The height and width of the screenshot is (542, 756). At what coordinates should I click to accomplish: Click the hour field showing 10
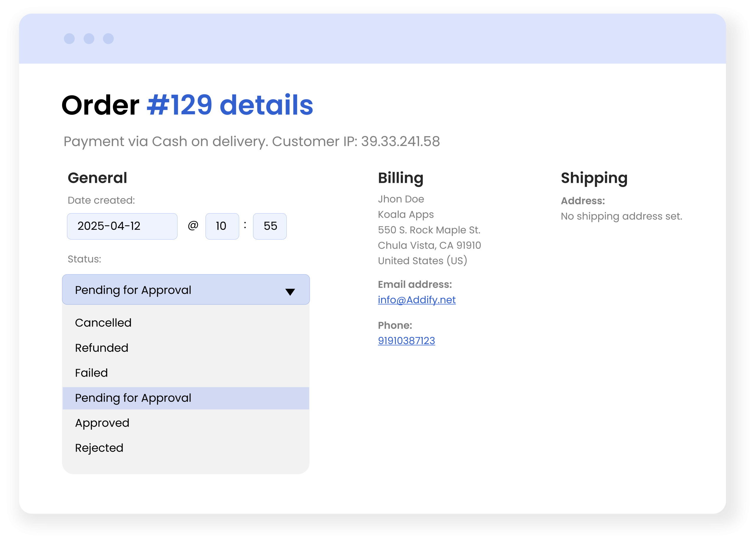[x=222, y=226]
